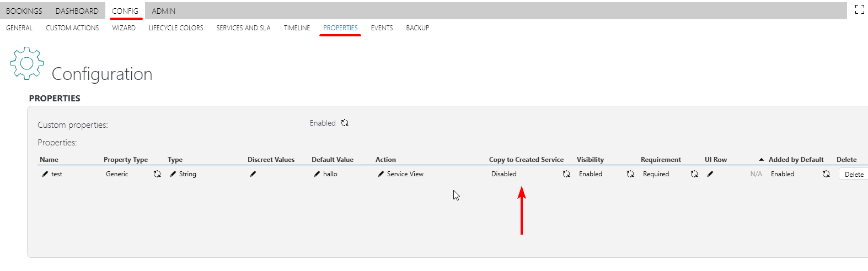Image resolution: width=868 pixels, height=271 pixels.
Task: Click the Discreet Values pencil icon
Action: [x=253, y=174]
